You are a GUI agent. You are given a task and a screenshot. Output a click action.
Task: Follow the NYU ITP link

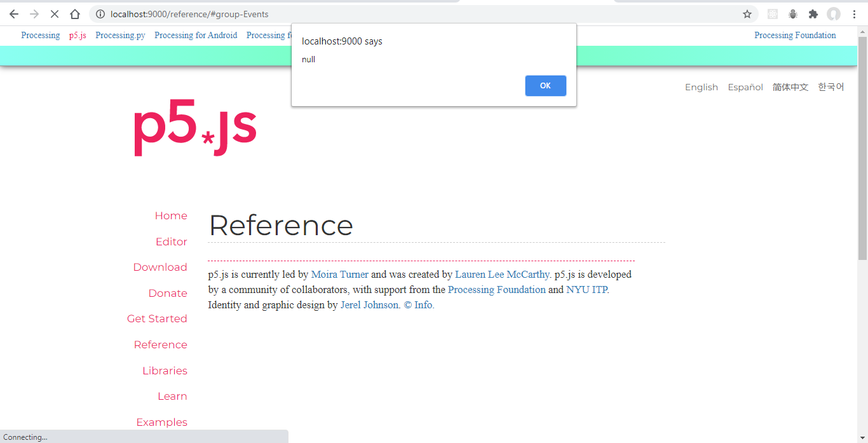tap(587, 290)
